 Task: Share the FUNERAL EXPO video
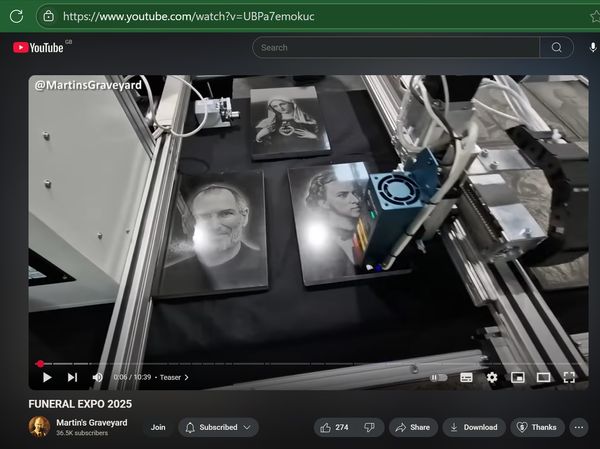tap(412, 427)
